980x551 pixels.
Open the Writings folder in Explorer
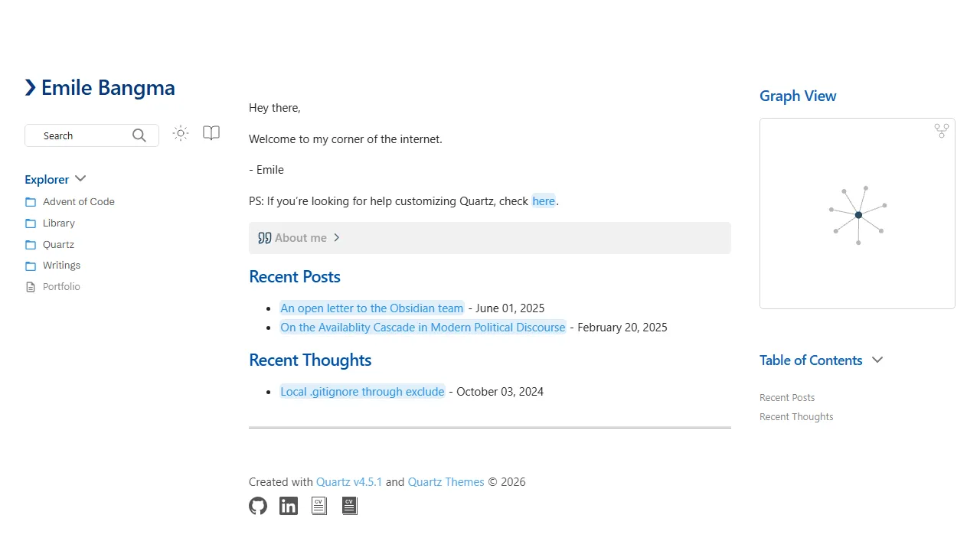click(61, 265)
